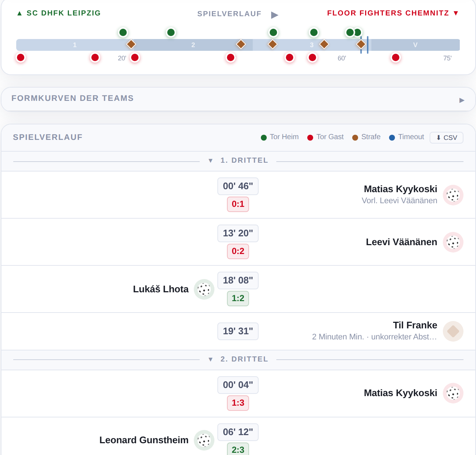
Task: Click player name Leonard Gunstheim
Action: [x=144, y=440]
